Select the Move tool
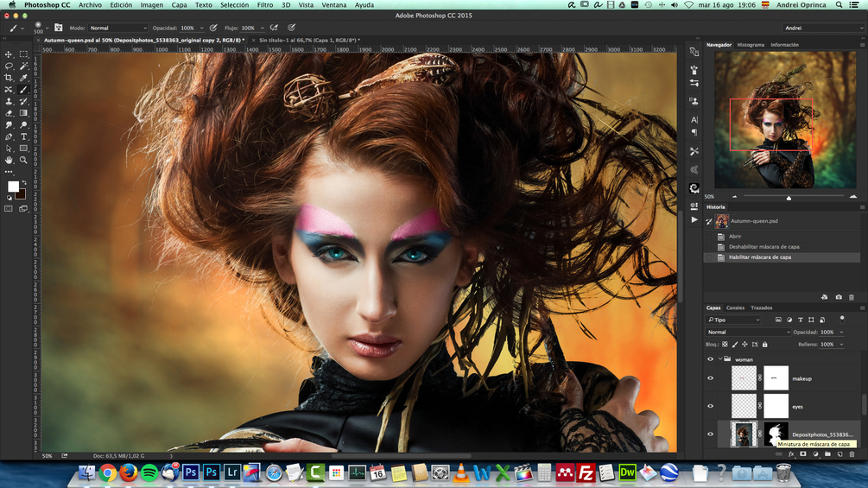The width and height of the screenshot is (868, 488). coord(9,54)
